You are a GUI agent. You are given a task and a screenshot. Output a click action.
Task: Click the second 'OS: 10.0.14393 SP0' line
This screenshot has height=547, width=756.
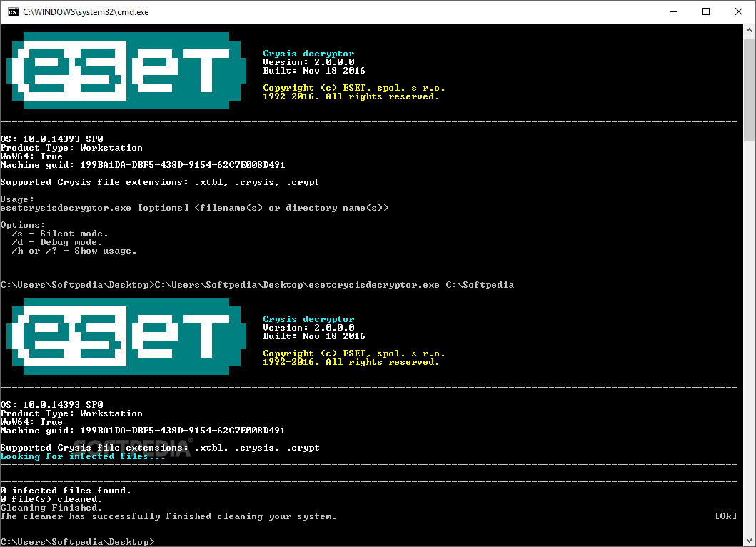[x=51, y=405]
